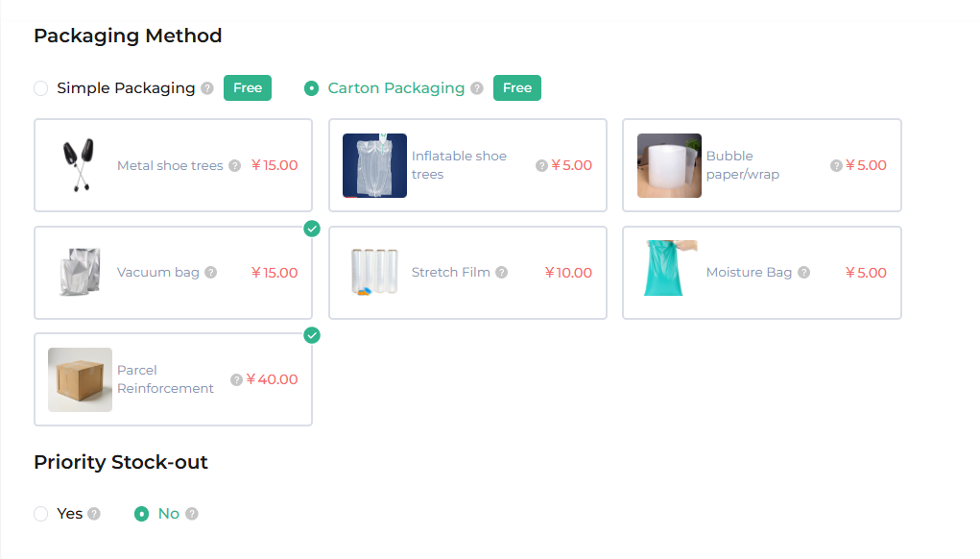This screenshot has width=980, height=559.
Task: Click help icon next to Stretch Film
Action: coord(501,273)
